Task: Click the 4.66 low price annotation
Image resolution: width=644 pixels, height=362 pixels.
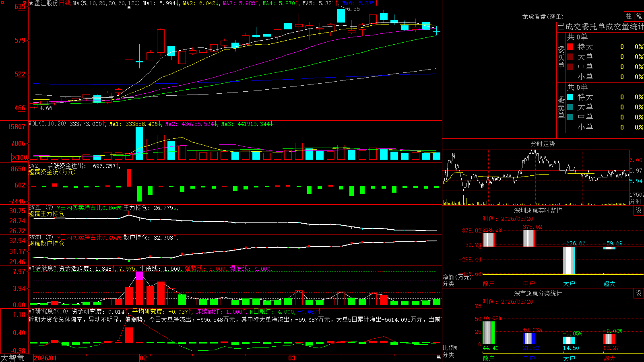Action: click(45, 108)
